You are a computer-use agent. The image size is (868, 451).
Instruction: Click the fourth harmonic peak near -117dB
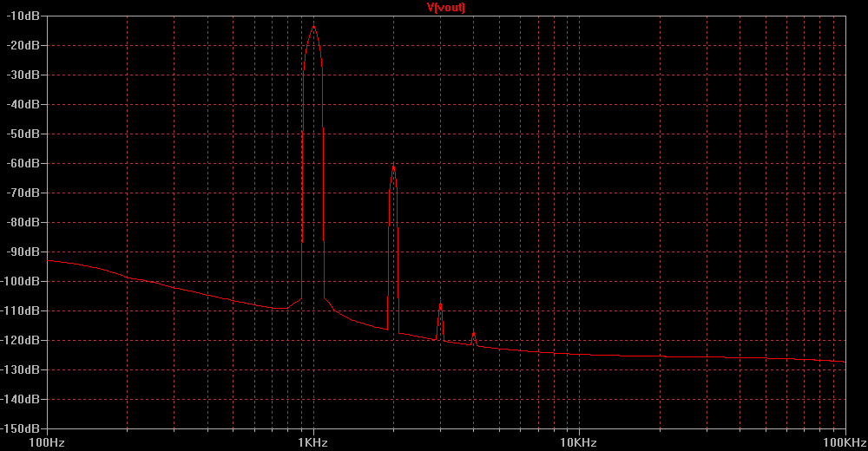[473, 331]
